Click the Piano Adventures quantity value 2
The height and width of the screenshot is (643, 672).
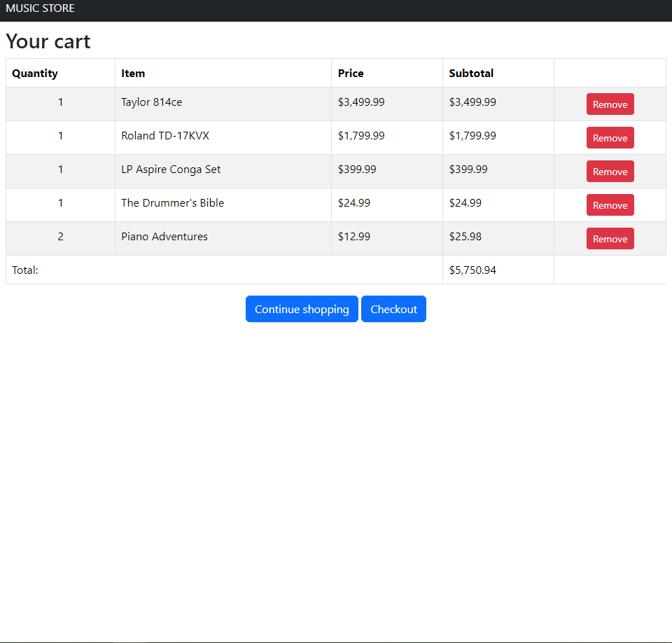tap(60, 237)
